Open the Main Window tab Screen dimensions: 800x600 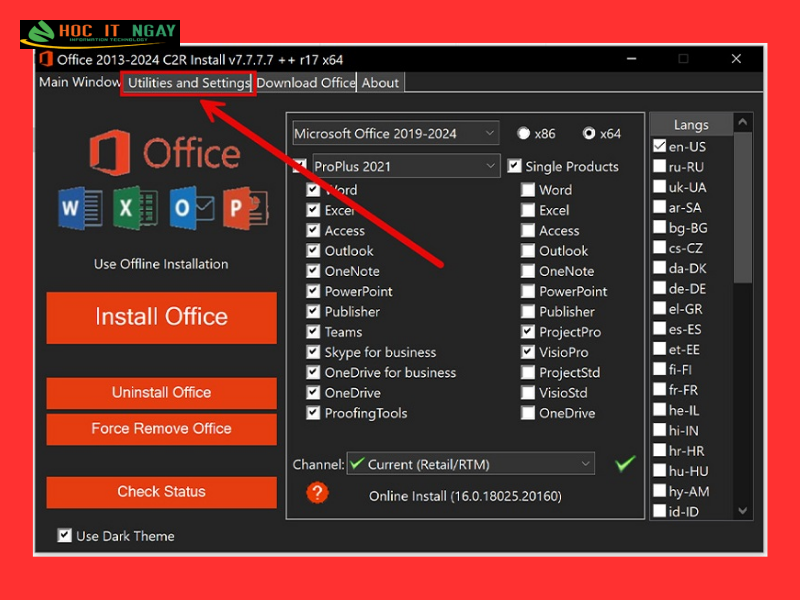80,82
